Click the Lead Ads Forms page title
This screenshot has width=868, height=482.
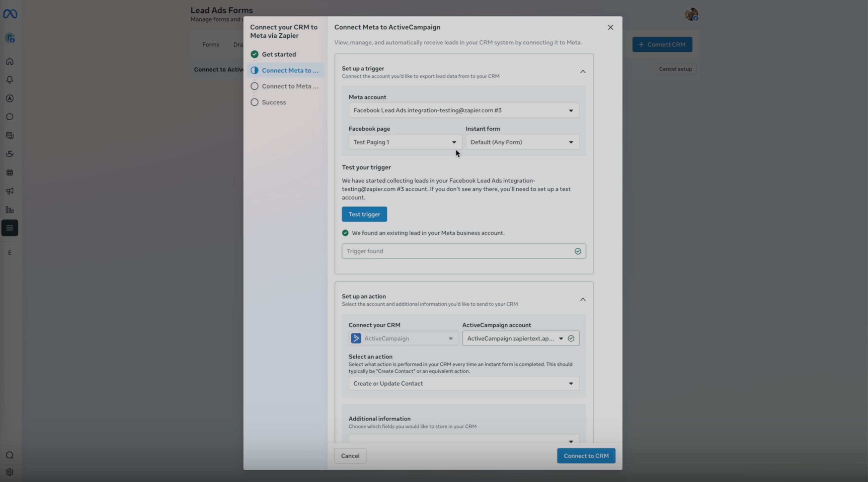coord(221,10)
